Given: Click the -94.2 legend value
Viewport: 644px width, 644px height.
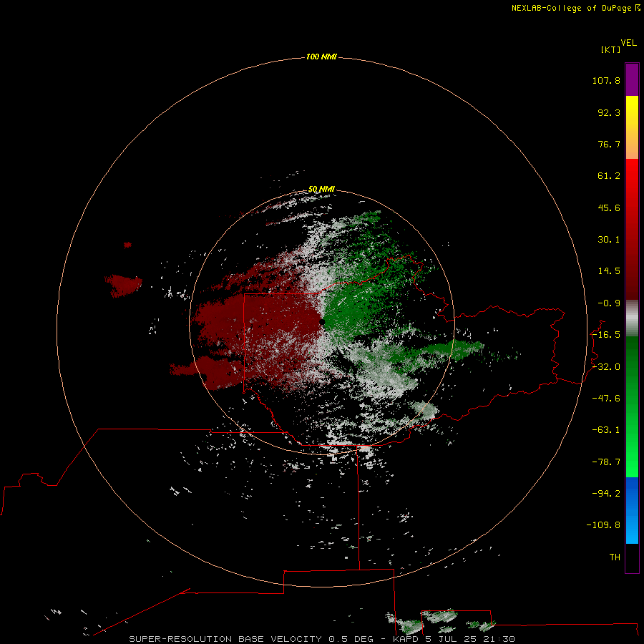Looking at the screenshot, I should (x=606, y=494).
